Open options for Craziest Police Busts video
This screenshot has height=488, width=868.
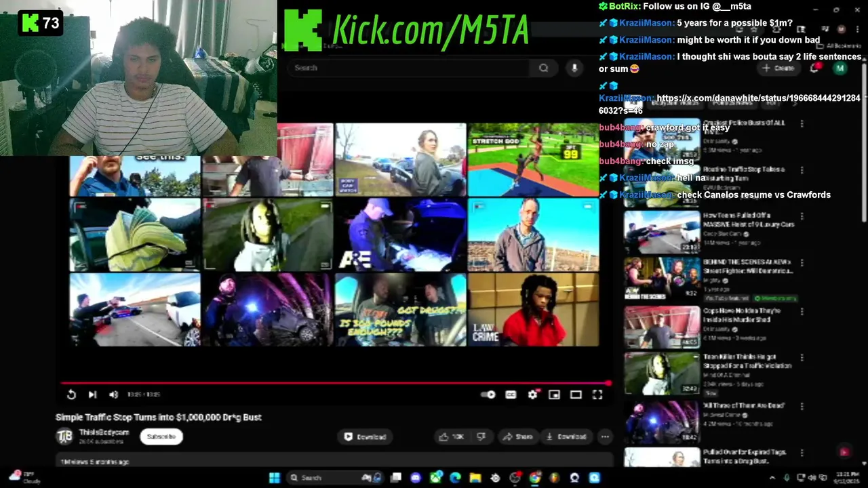click(x=802, y=123)
